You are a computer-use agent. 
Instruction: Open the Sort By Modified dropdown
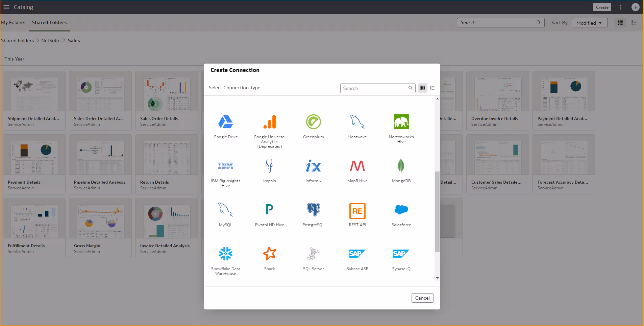coord(590,23)
